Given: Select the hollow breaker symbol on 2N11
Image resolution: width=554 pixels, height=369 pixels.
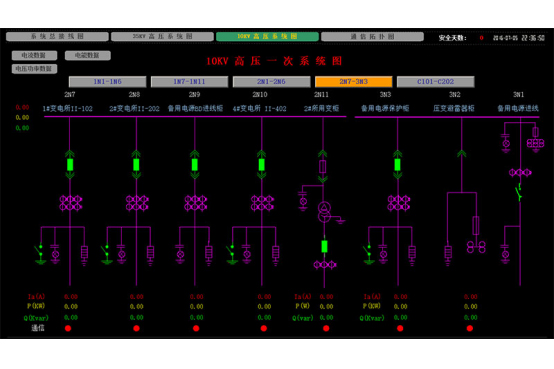Looking at the screenshot, I should coord(323,166).
